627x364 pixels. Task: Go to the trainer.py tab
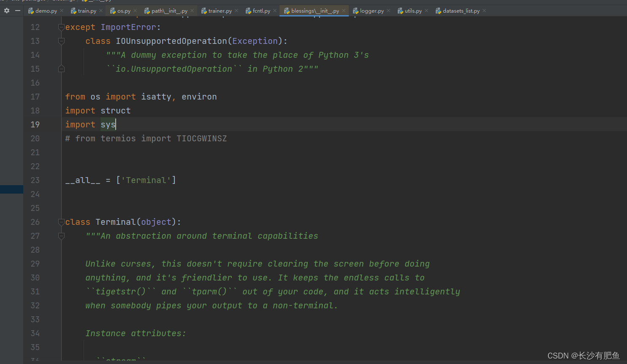point(220,11)
